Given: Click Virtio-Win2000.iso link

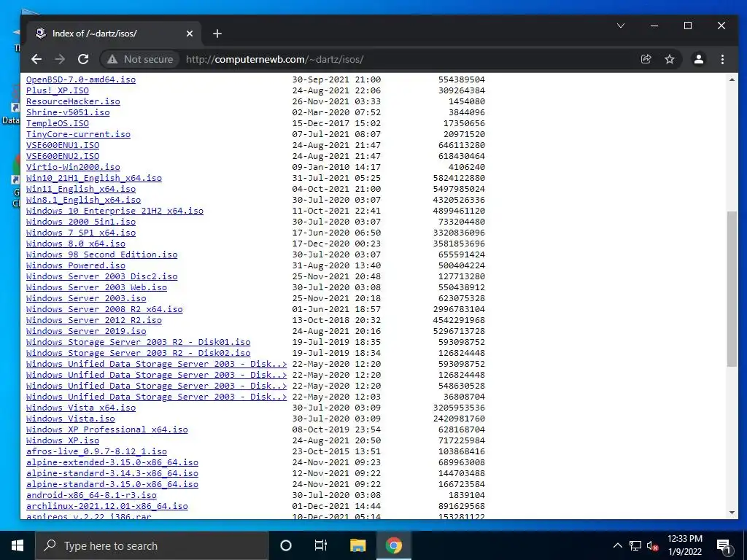Looking at the screenshot, I should click(x=73, y=167).
